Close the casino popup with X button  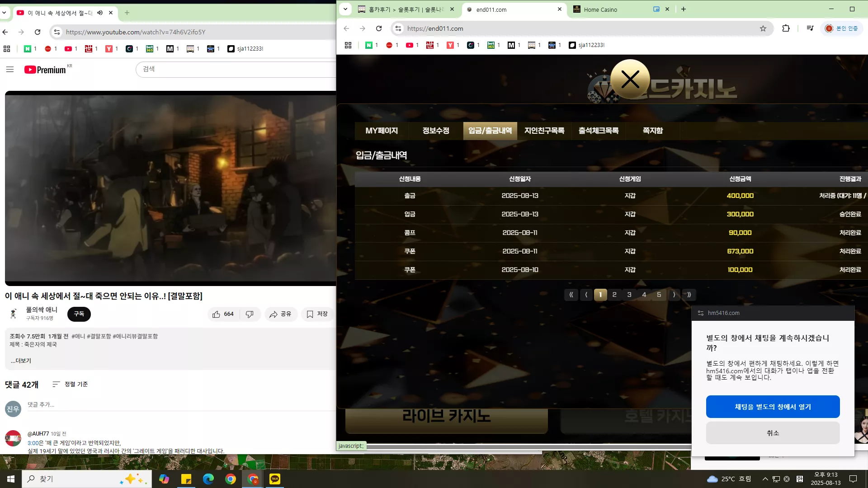click(x=630, y=80)
